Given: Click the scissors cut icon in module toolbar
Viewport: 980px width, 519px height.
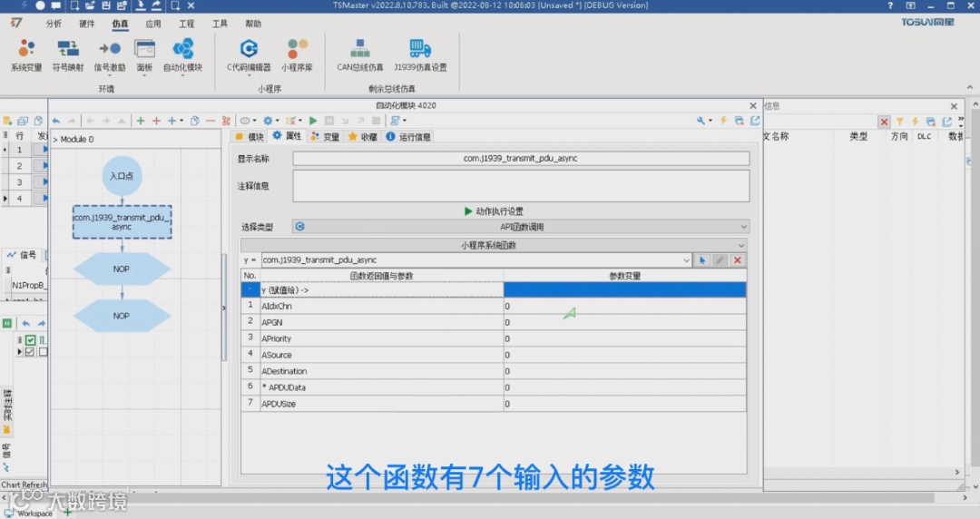Looking at the screenshot, I should point(226,121).
